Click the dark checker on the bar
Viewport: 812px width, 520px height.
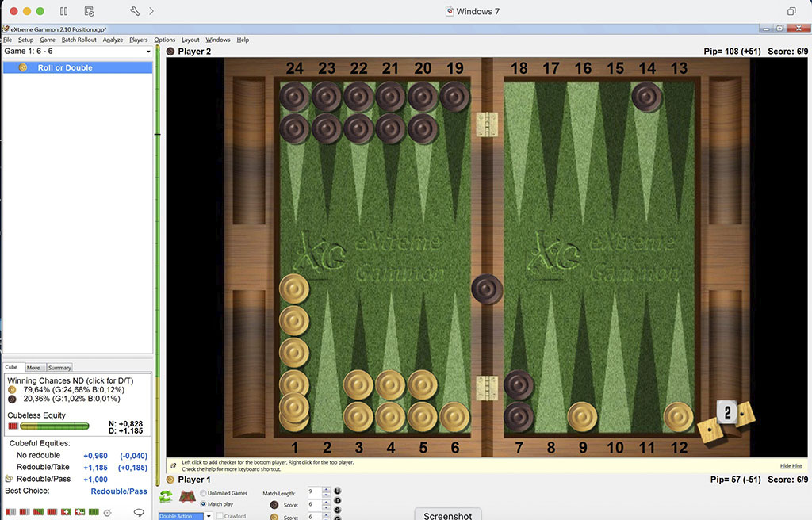[x=487, y=289]
